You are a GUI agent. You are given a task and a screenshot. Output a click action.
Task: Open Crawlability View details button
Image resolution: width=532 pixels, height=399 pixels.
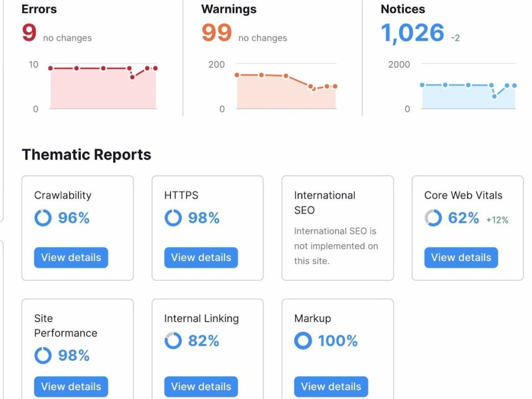(x=71, y=257)
